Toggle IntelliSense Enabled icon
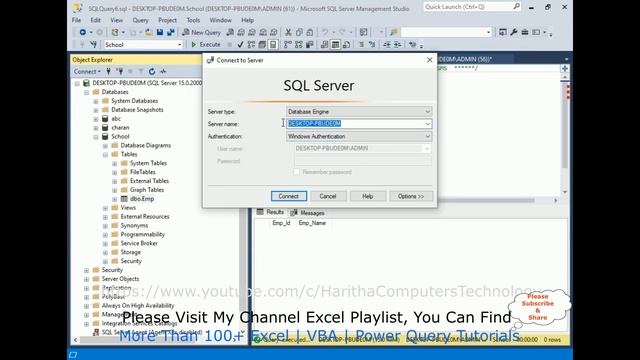The height and width of the screenshot is (360, 640). click(x=273, y=44)
